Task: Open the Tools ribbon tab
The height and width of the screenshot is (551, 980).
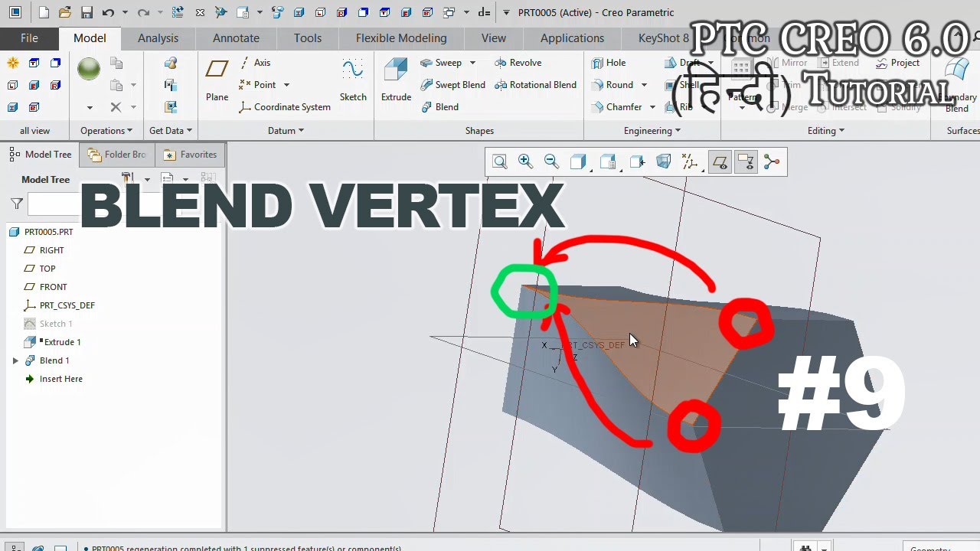Action: [308, 38]
